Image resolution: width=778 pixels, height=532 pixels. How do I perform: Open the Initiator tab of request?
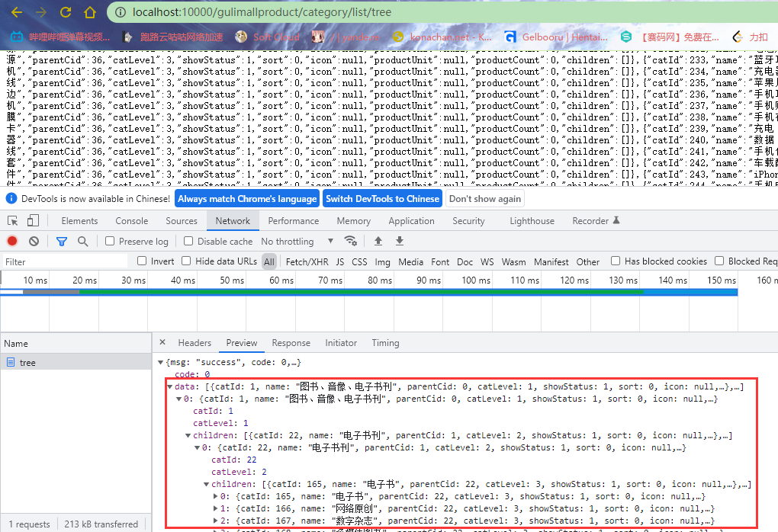click(341, 343)
